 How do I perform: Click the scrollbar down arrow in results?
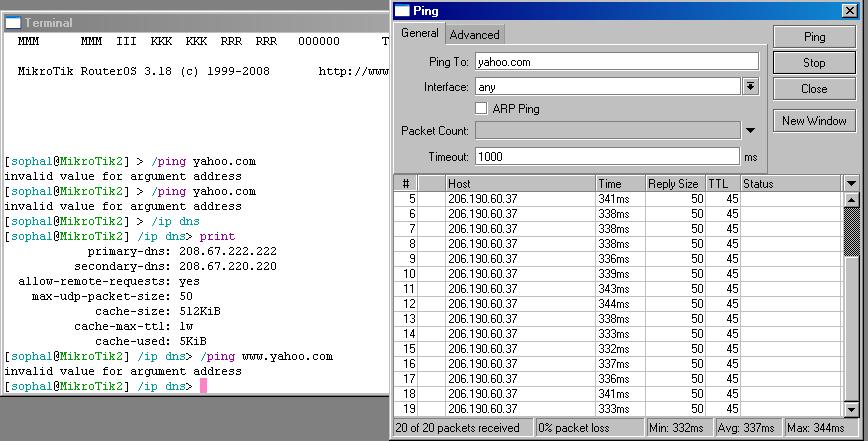pyautogui.click(x=851, y=409)
